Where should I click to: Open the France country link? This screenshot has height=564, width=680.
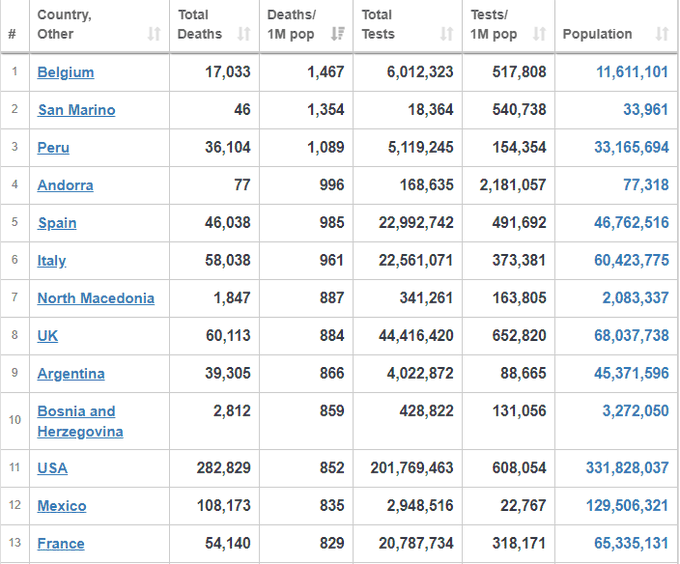click(x=61, y=544)
